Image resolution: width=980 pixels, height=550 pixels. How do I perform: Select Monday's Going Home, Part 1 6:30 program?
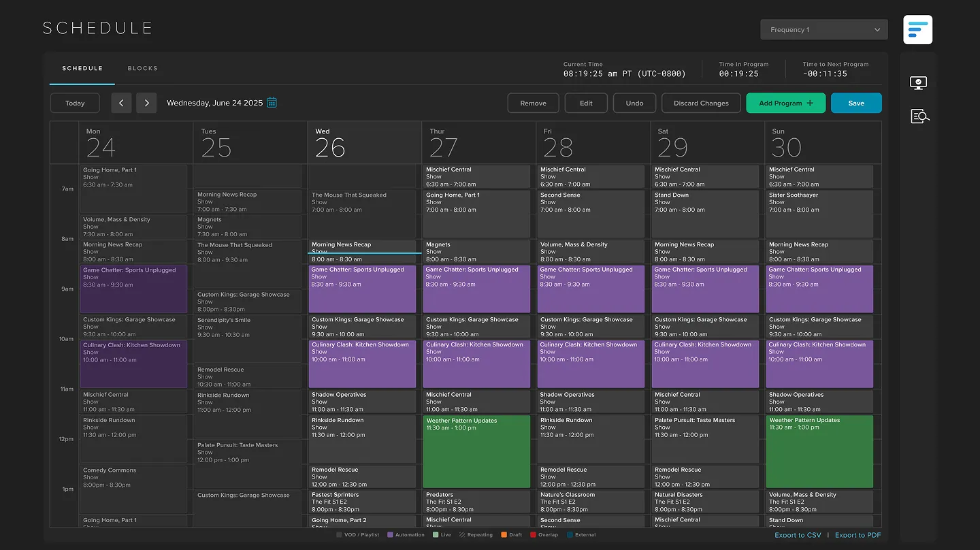coord(133,189)
